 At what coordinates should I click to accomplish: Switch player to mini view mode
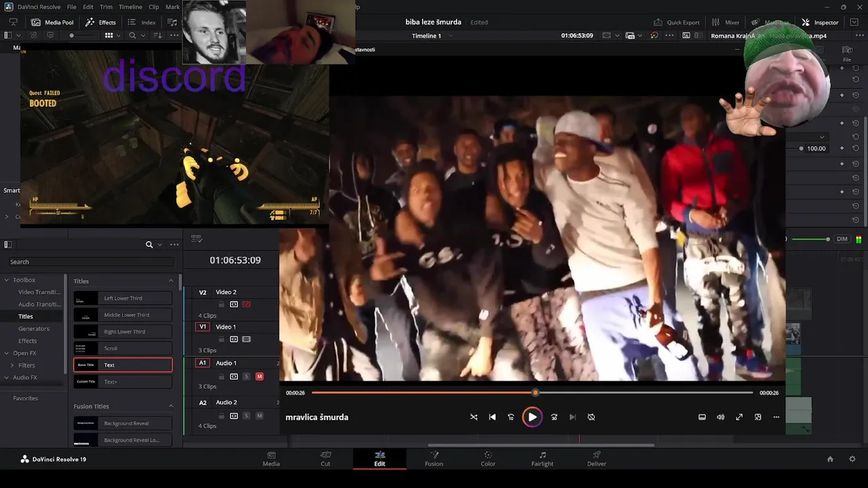coord(758,417)
